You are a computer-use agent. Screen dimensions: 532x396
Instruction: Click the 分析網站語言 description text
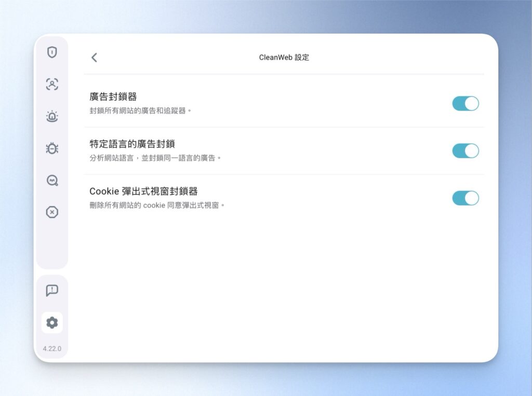click(x=155, y=158)
